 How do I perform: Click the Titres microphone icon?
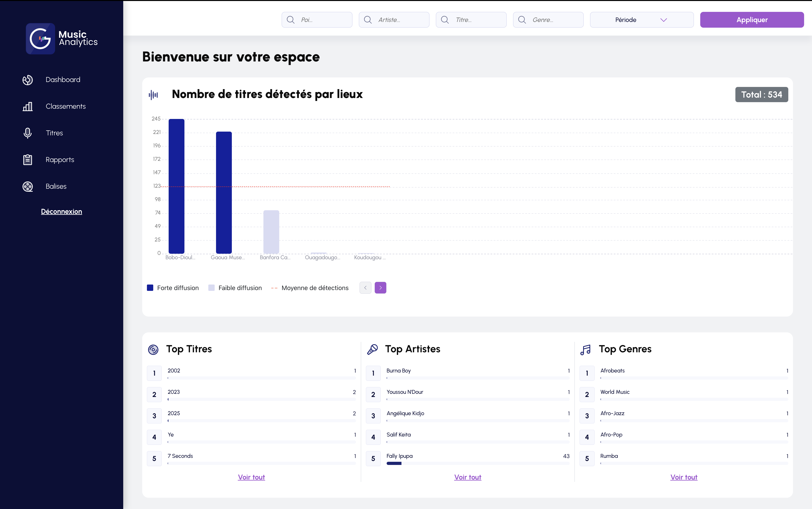pos(28,133)
